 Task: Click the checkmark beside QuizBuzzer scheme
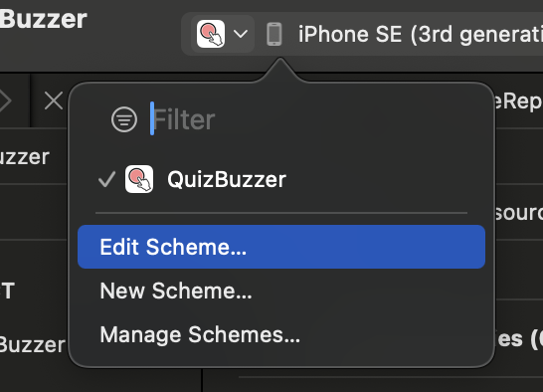pos(106,179)
